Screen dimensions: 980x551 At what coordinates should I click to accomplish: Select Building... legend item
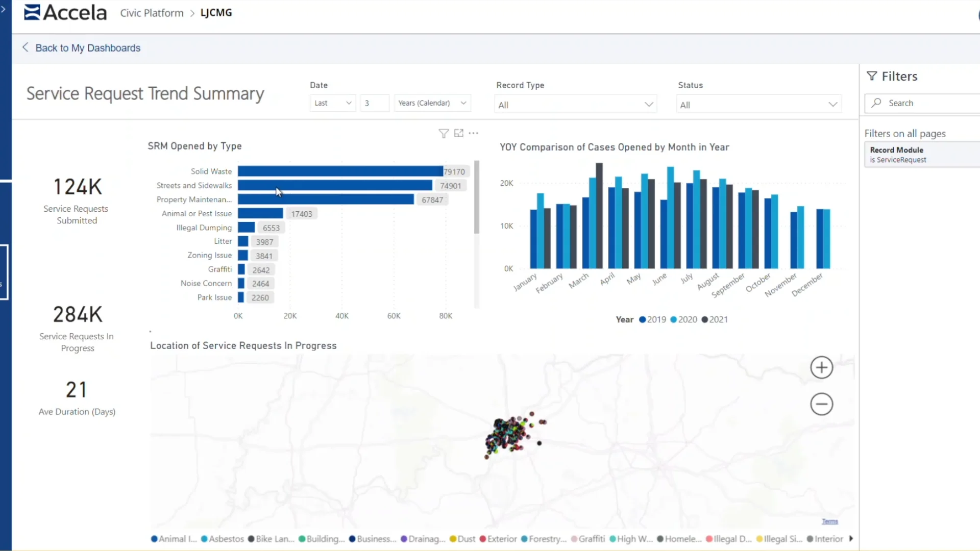tap(322, 539)
